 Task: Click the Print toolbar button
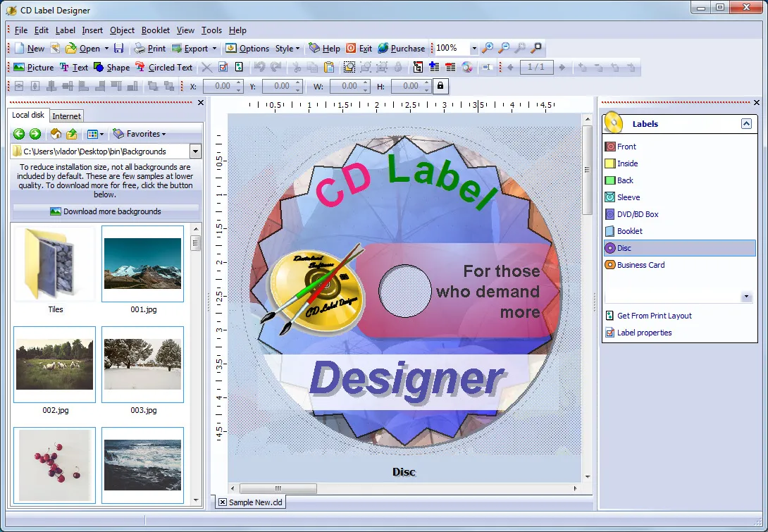[149, 49]
